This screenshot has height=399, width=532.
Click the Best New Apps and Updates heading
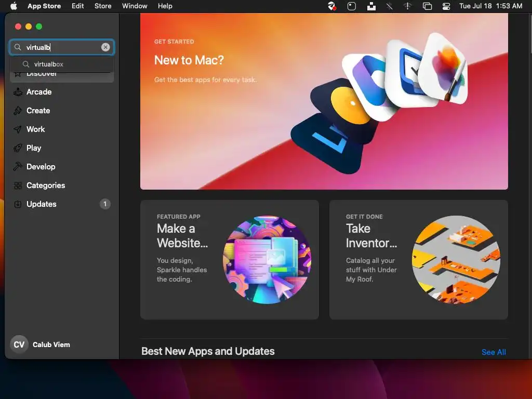coord(208,351)
